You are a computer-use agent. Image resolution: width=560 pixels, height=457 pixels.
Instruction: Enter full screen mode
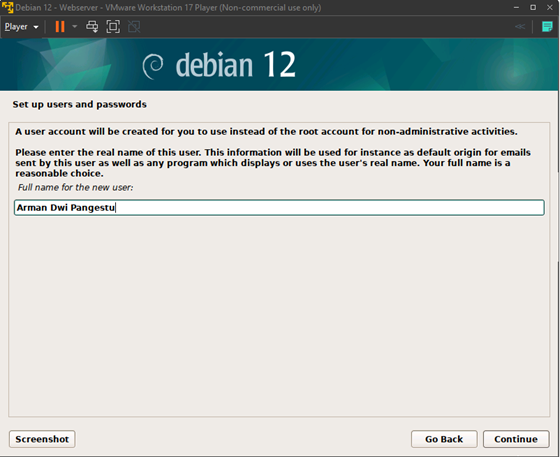click(x=113, y=27)
